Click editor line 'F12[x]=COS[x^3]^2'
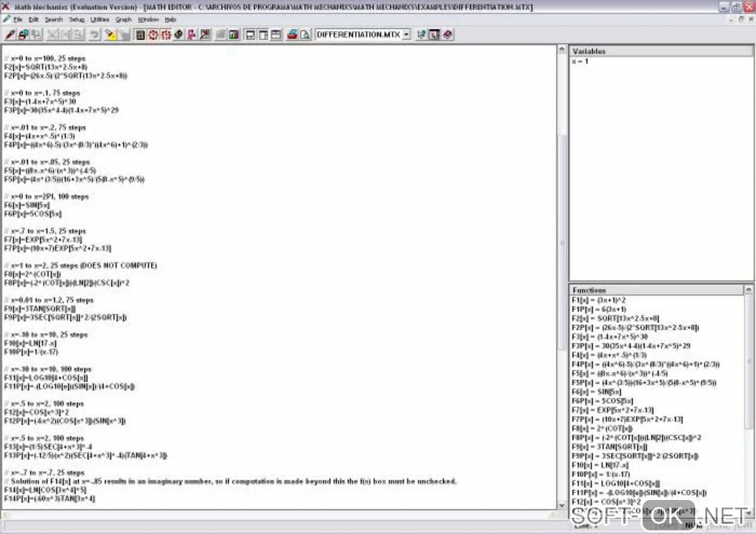 pos(36,413)
